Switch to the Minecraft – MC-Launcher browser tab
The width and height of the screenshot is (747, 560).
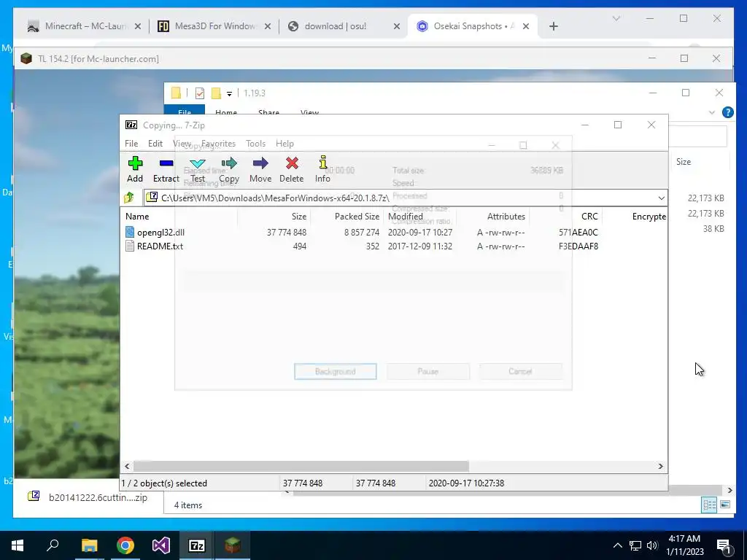(86, 26)
